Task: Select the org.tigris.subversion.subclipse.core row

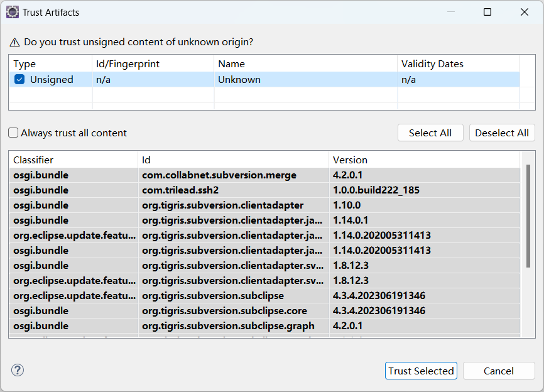Action: (264, 311)
